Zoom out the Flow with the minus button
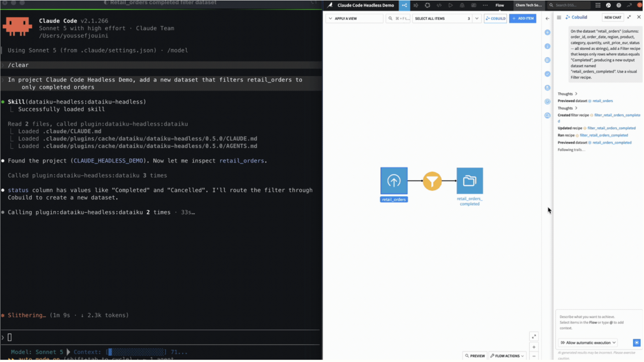This screenshot has width=644, height=362. pyautogui.click(x=534, y=356)
